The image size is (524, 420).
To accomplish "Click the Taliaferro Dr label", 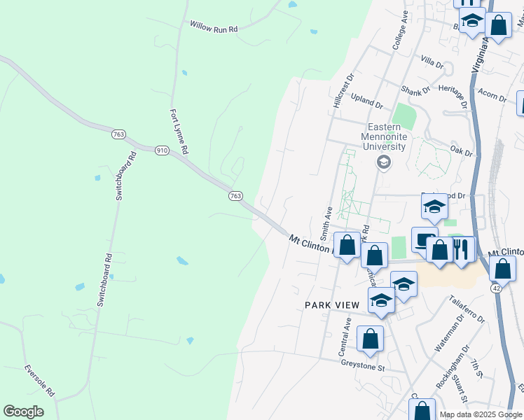I will (467, 309).
